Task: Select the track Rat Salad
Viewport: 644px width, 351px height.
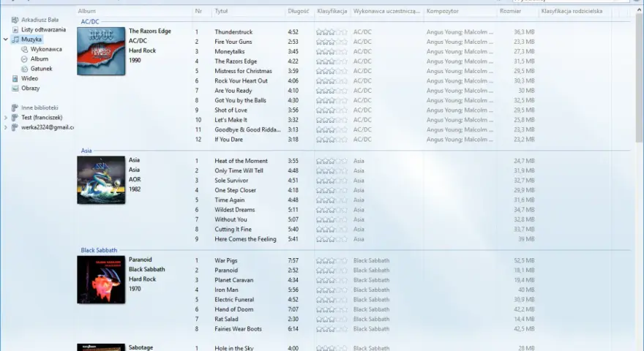Action: click(226, 320)
